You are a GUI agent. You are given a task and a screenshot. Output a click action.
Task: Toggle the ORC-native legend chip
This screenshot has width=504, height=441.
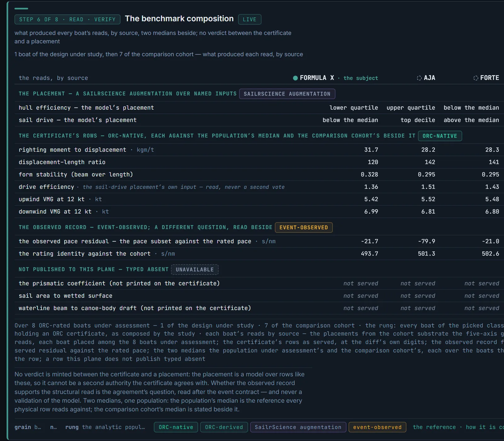pos(176,427)
